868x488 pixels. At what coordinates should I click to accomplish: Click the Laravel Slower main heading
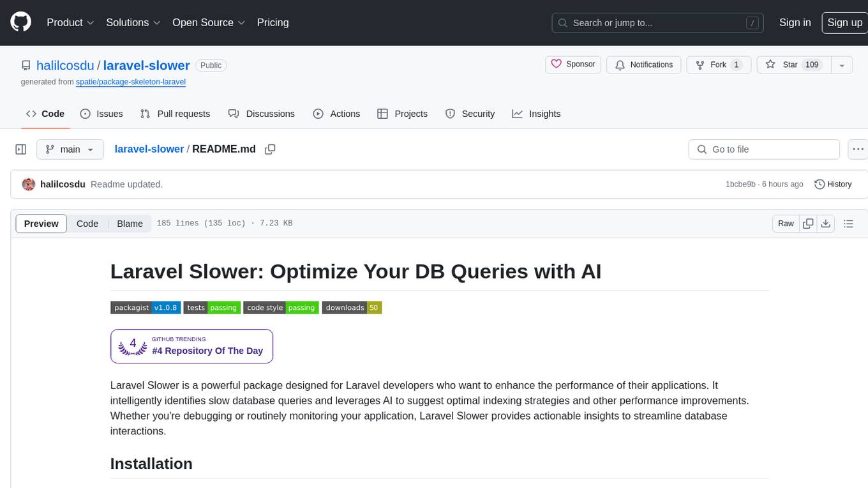tap(355, 271)
